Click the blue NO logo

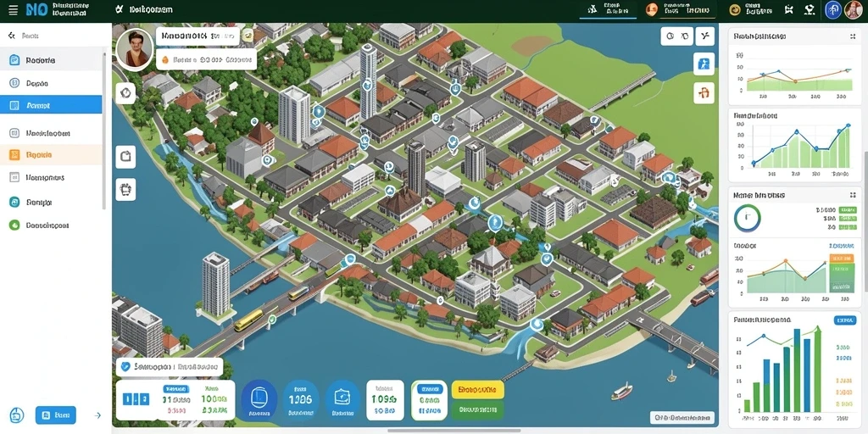click(36, 10)
